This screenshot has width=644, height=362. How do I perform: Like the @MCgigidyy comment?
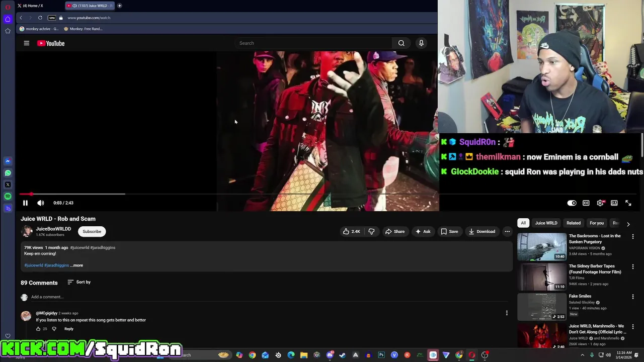pos(38,329)
